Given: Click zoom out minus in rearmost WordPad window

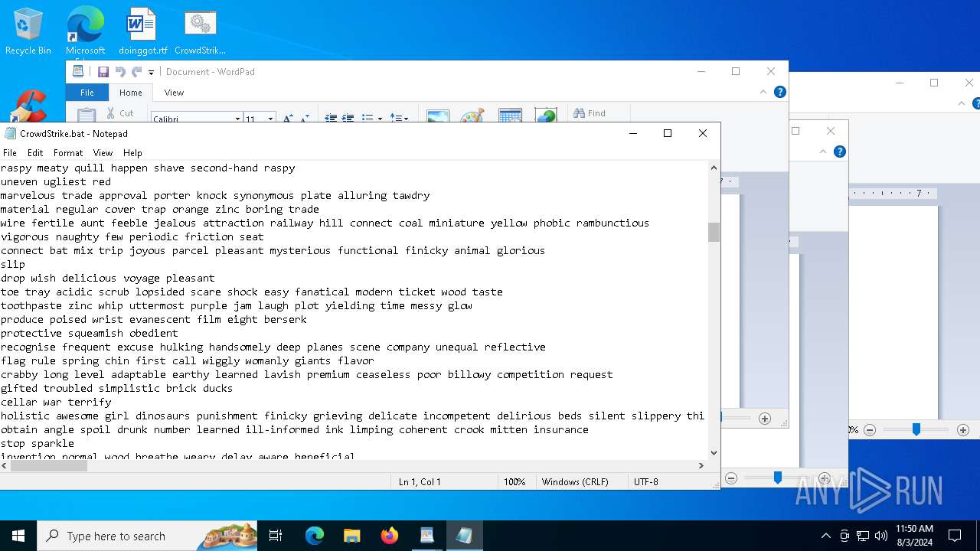Looking at the screenshot, I should click(x=870, y=430).
